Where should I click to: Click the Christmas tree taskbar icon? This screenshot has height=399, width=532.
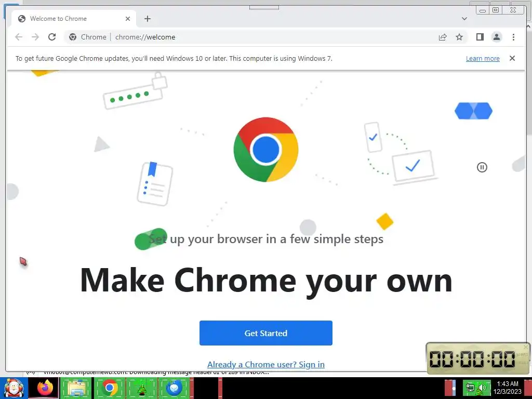[141, 388]
